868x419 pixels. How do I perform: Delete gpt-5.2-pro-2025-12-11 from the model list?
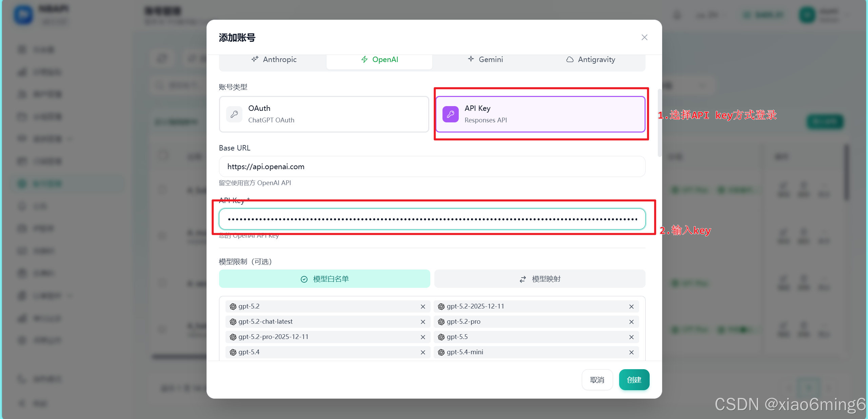click(423, 337)
